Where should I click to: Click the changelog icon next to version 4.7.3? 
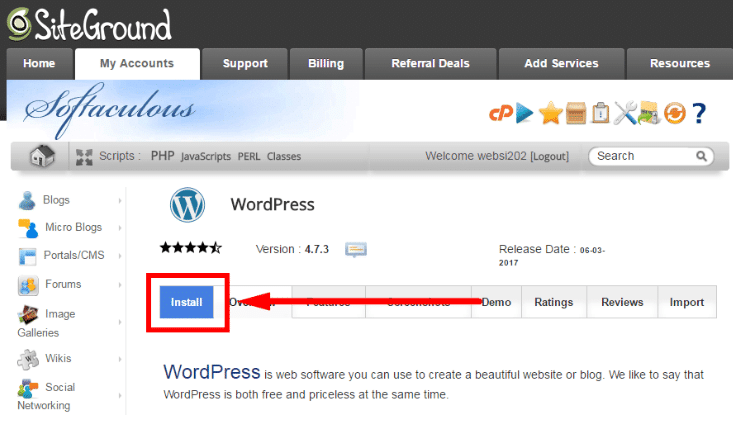[x=356, y=250]
